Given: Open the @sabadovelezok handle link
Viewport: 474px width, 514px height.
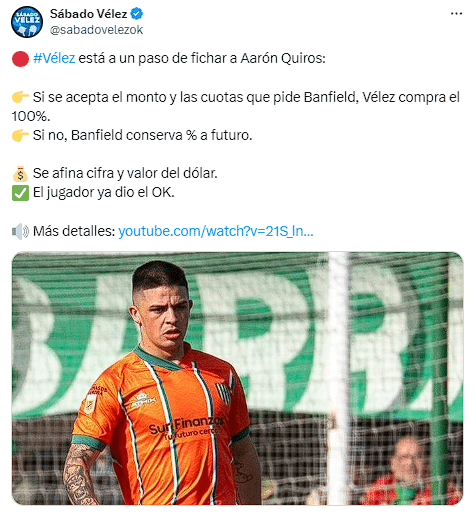Looking at the screenshot, I should (x=96, y=30).
